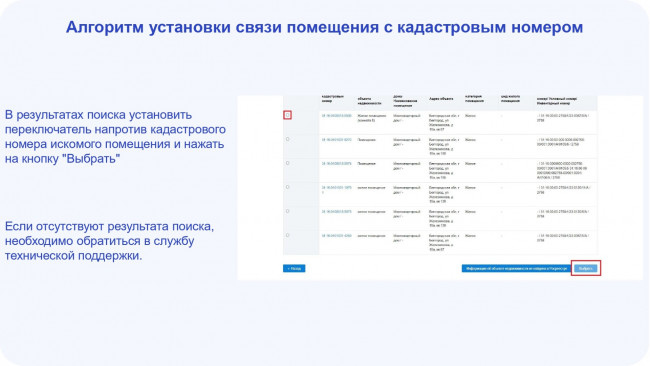Open the first row's cadastral number link
This screenshot has width=650, height=366.
pos(337,116)
